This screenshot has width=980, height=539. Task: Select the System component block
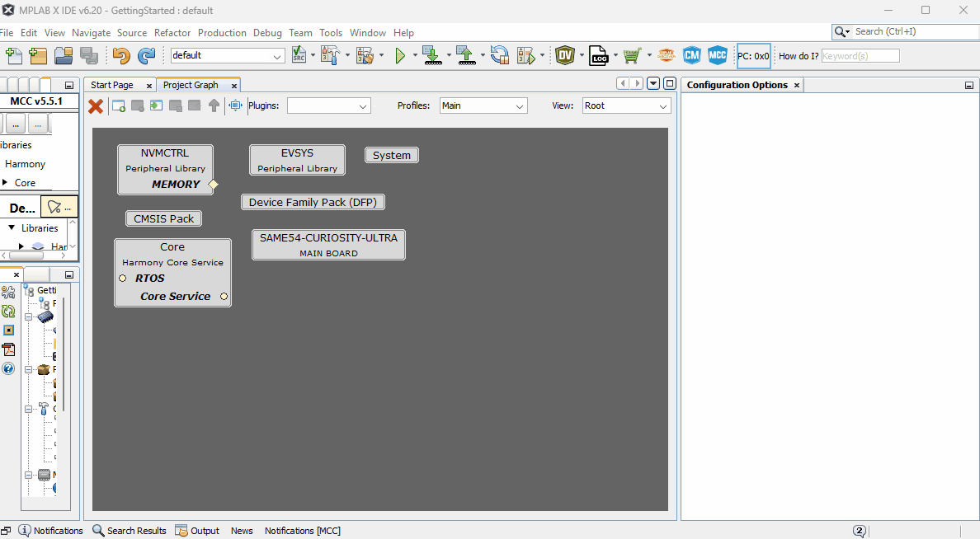391,155
